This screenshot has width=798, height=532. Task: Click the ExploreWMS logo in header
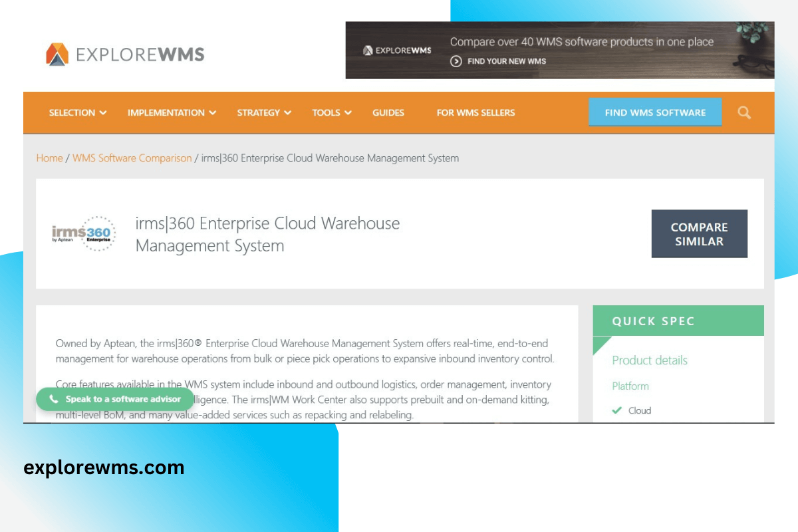(125, 54)
